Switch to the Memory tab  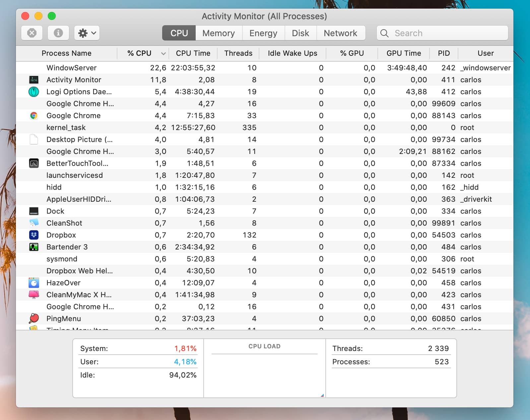coord(219,33)
